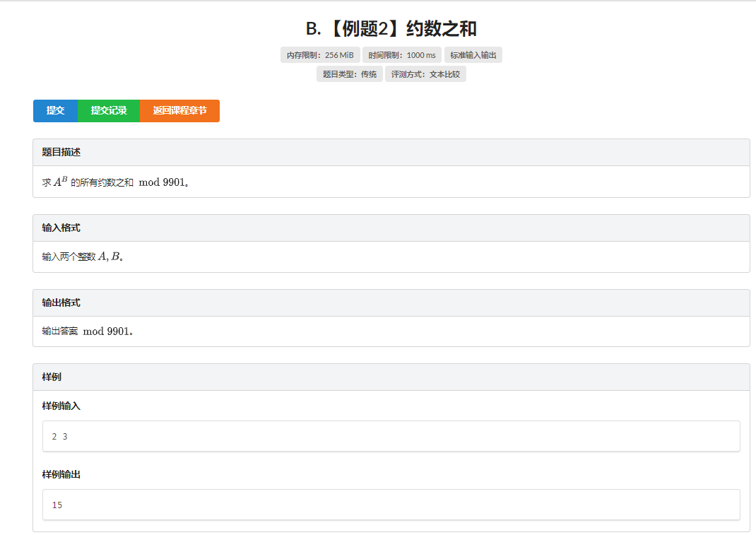Viewport: 756px width, 535px height.
Task: Click the 题目类型: 传统 tag
Action: point(350,74)
